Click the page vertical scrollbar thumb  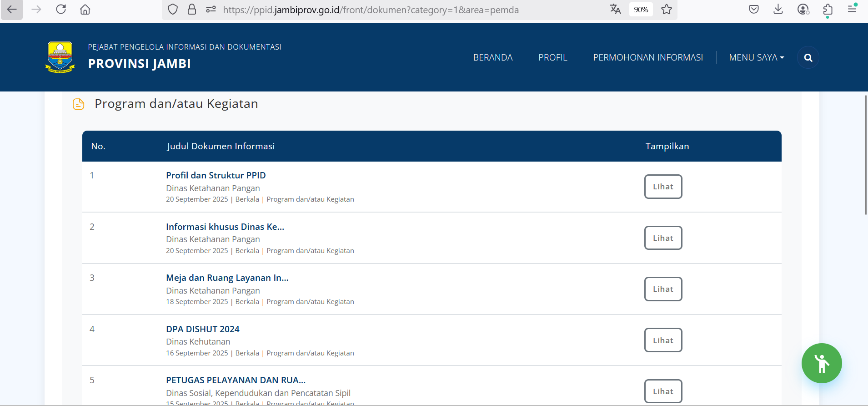[865, 155]
